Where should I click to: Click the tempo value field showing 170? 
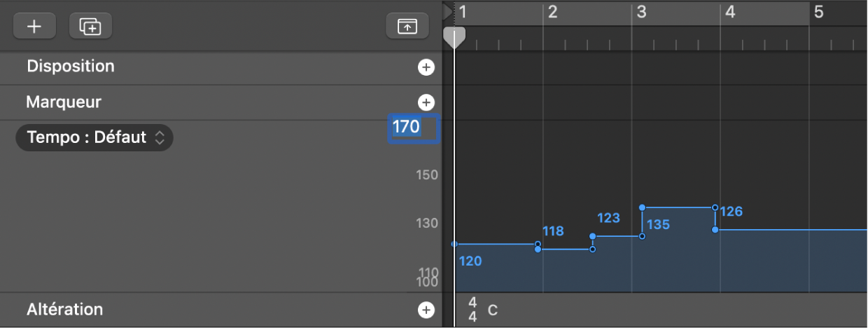click(x=413, y=128)
